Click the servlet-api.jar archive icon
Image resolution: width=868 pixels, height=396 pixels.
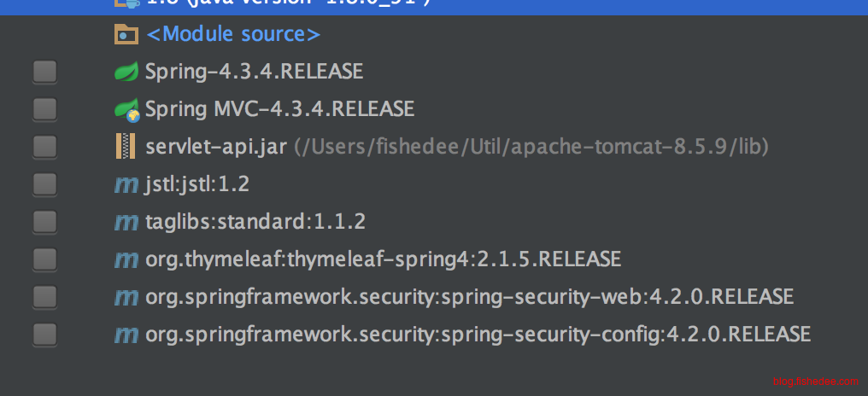click(126, 147)
